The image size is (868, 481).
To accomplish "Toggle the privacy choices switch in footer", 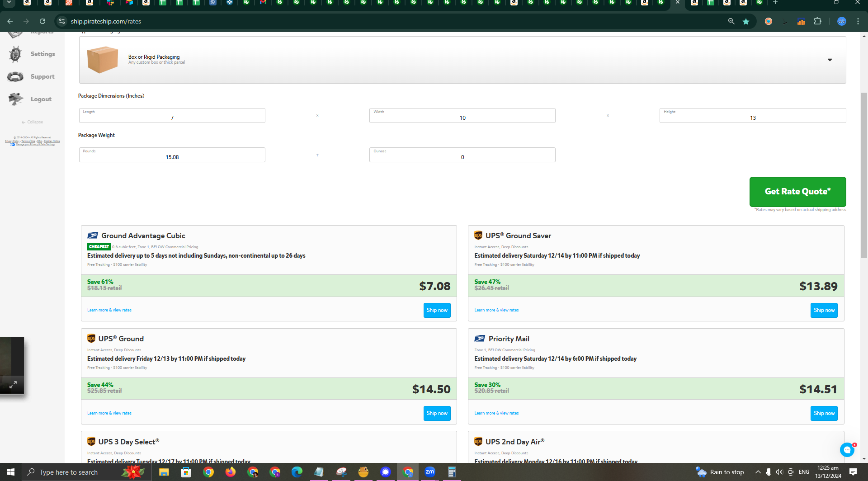I will point(13,144).
